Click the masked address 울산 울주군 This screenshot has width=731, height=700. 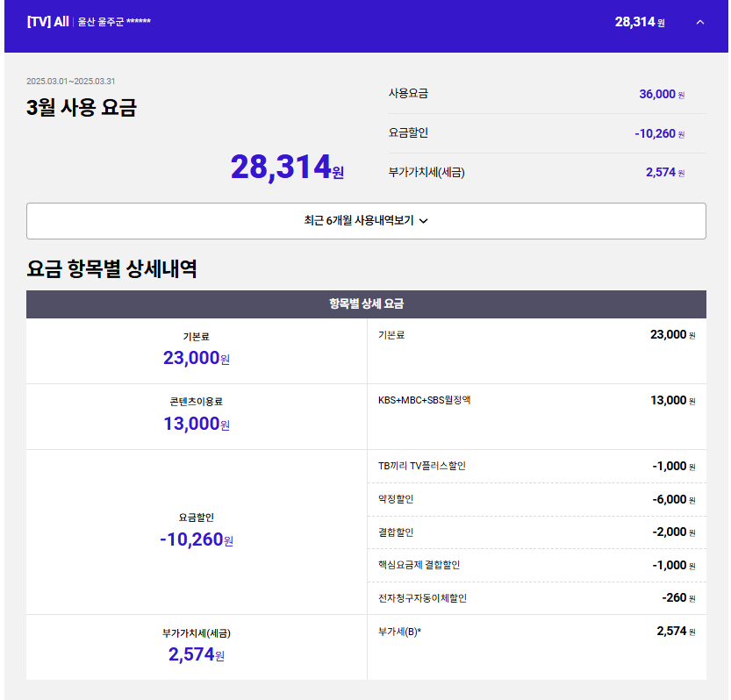coord(114,22)
